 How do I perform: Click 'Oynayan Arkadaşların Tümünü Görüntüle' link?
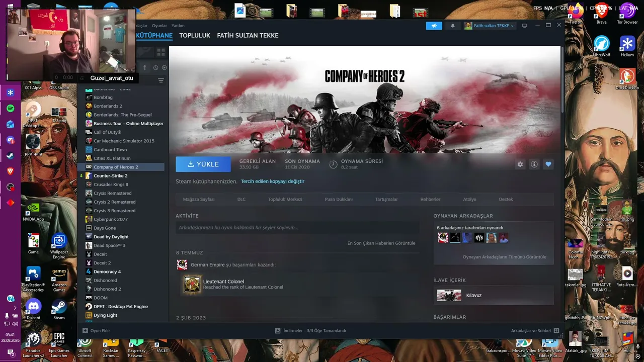click(x=504, y=257)
